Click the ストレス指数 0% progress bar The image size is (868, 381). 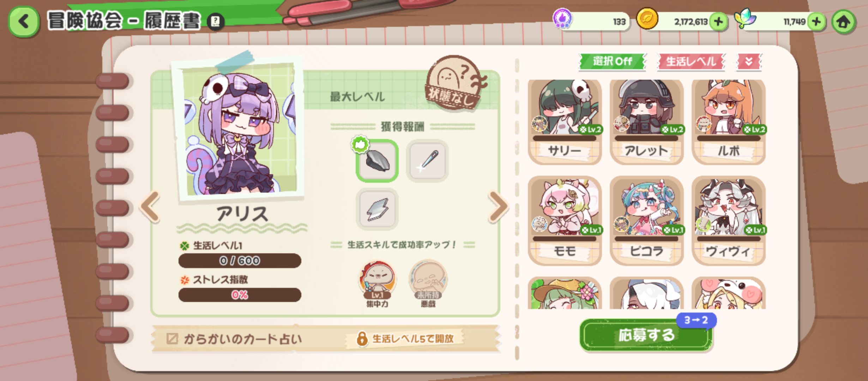click(x=240, y=295)
